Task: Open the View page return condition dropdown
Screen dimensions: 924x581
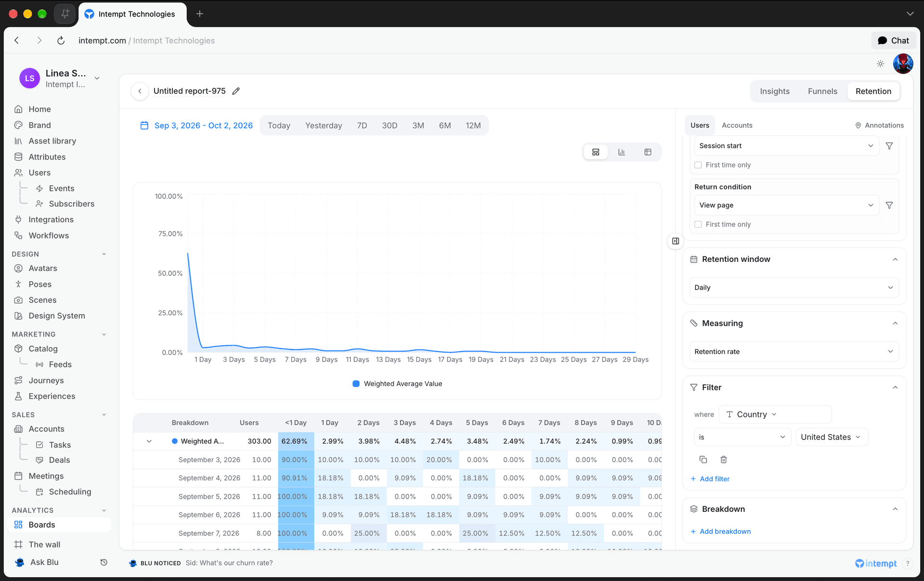Action: coord(786,205)
